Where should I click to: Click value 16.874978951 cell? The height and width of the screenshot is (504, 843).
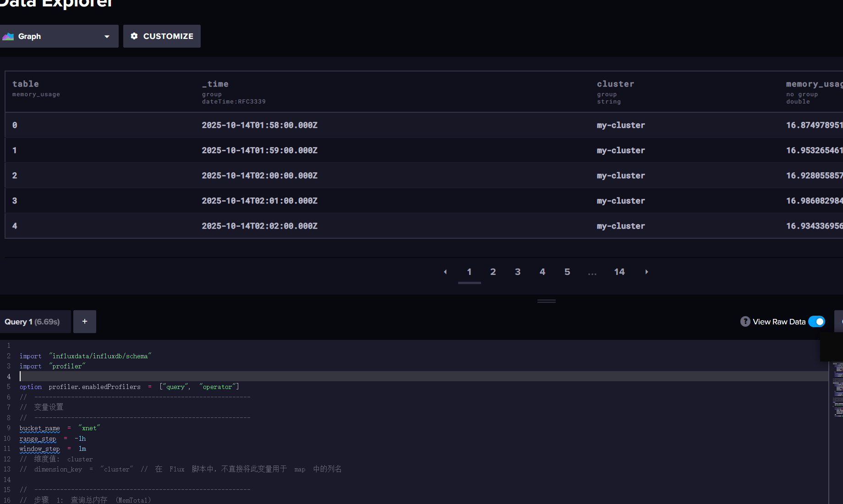point(814,125)
